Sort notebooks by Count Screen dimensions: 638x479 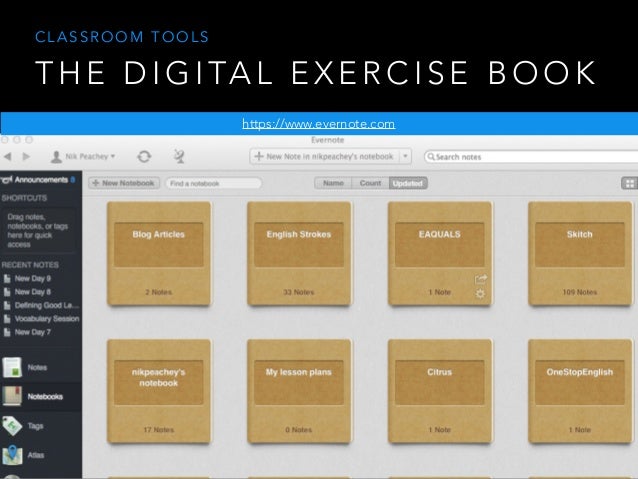click(x=370, y=183)
